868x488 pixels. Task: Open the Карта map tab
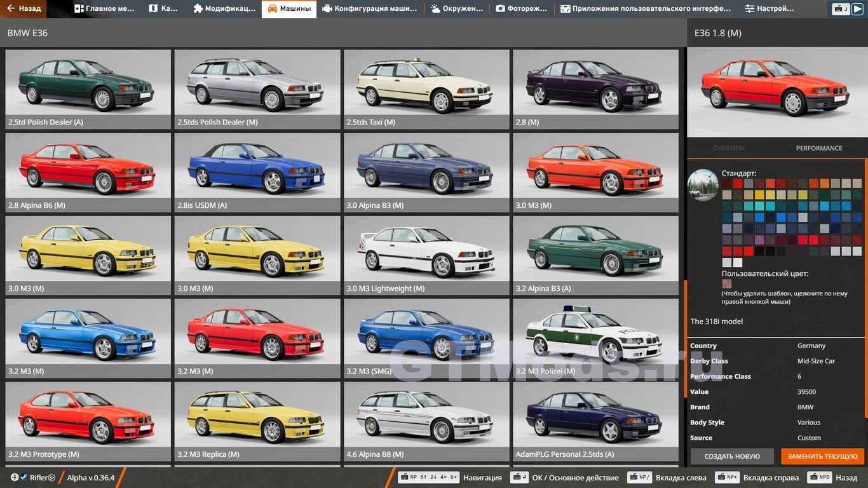pyautogui.click(x=163, y=9)
